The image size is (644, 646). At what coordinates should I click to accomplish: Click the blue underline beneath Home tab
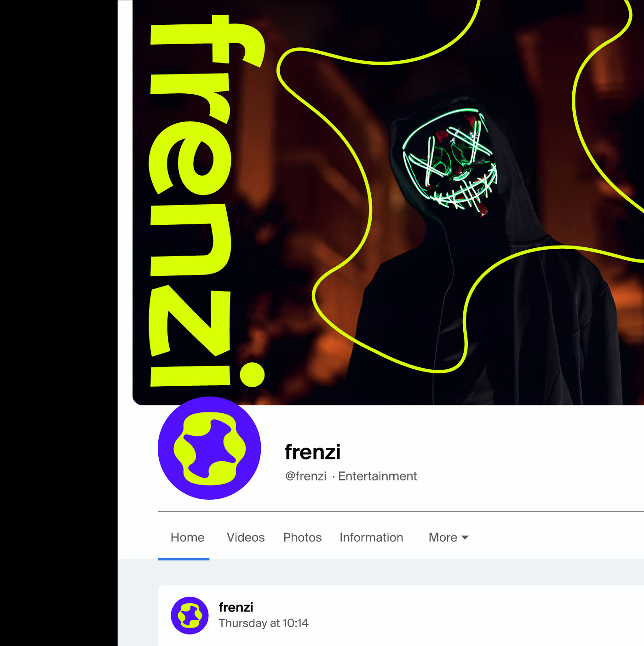[184, 559]
